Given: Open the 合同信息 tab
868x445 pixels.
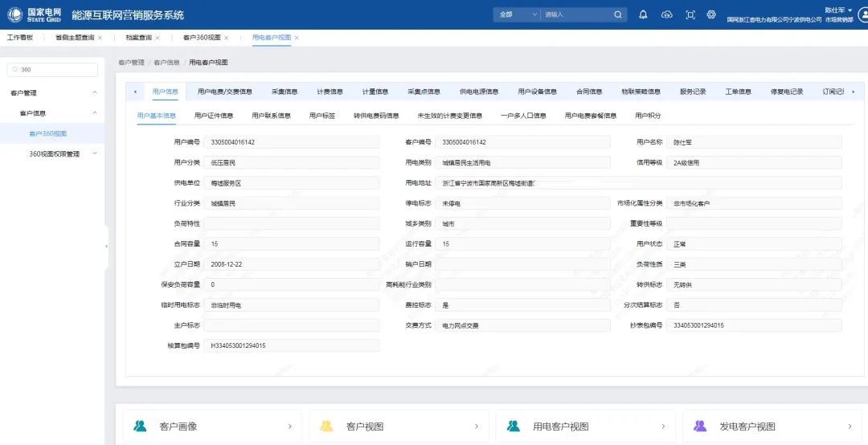Looking at the screenshot, I should click(x=589, y=92).
